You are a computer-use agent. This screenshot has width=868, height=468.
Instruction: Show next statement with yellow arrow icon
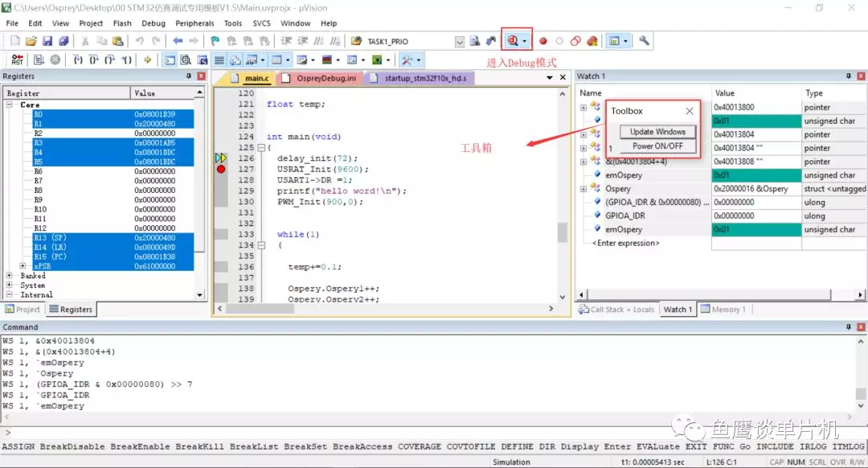pos(148,60)
